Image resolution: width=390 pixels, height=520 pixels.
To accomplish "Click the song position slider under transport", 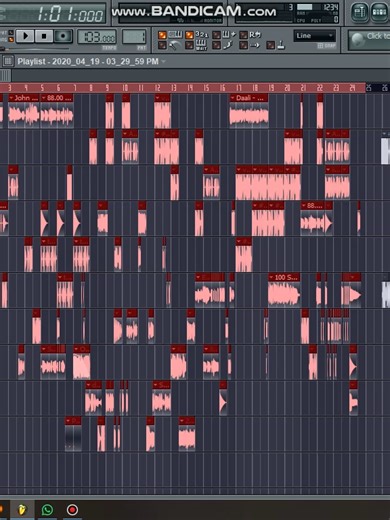I will 35,49.
